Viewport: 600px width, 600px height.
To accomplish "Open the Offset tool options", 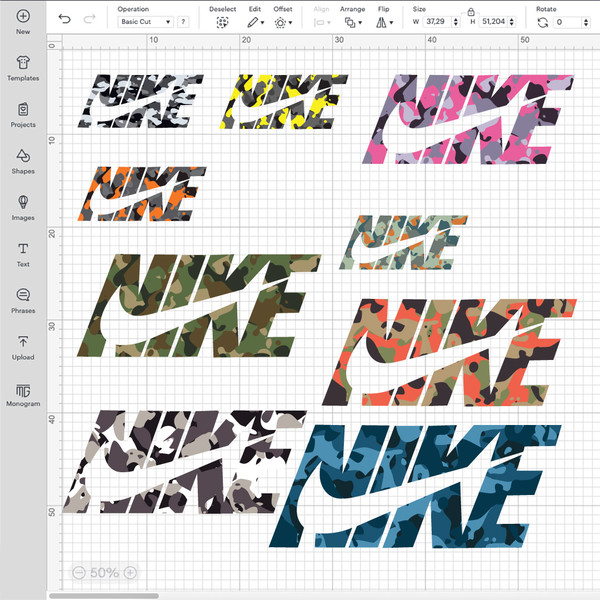I will point(283,23).
